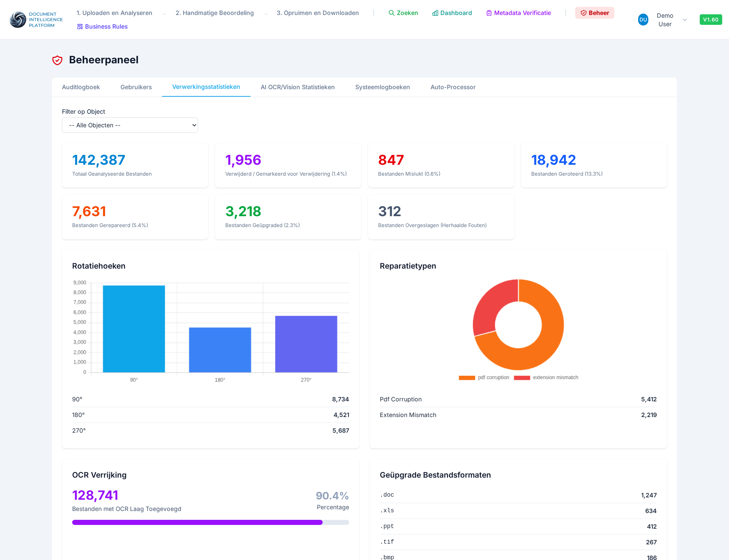Click the Business Rules layout icon
The height and width of the screenshot is (560, 729).
coord(80,27)
